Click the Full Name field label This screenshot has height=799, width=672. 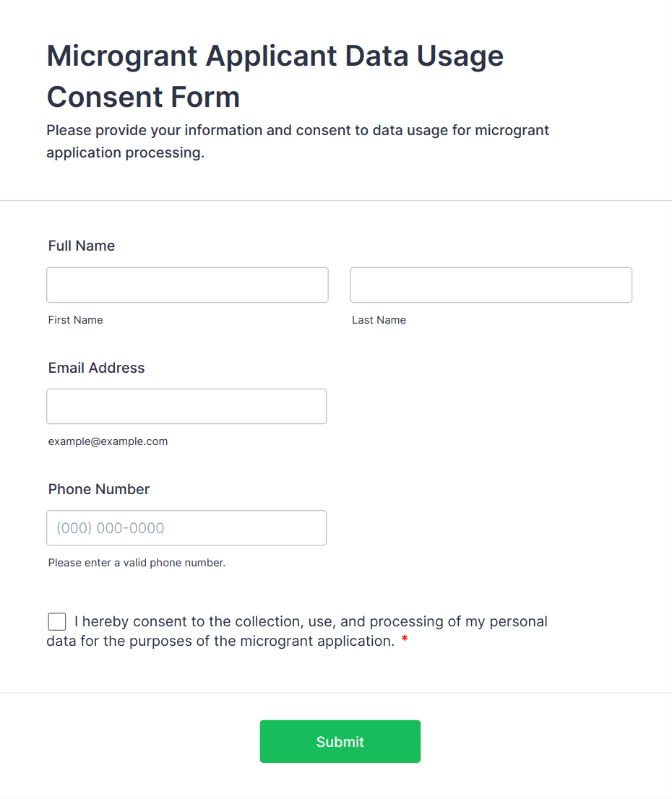(x=82, y=246)
